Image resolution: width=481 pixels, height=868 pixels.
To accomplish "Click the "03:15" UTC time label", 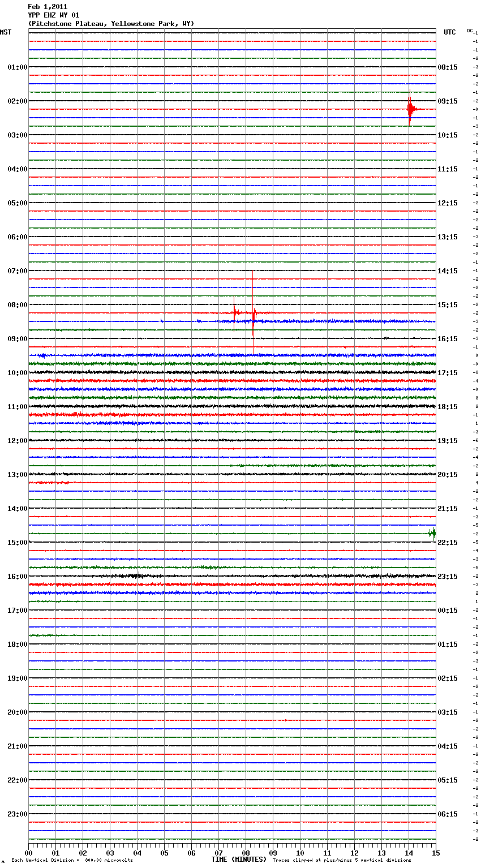I will [x=448, y=712].
